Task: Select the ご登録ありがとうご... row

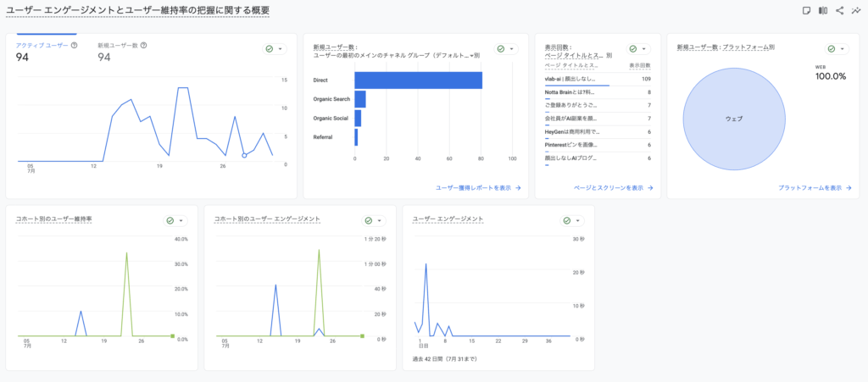Action: [598, 106]
